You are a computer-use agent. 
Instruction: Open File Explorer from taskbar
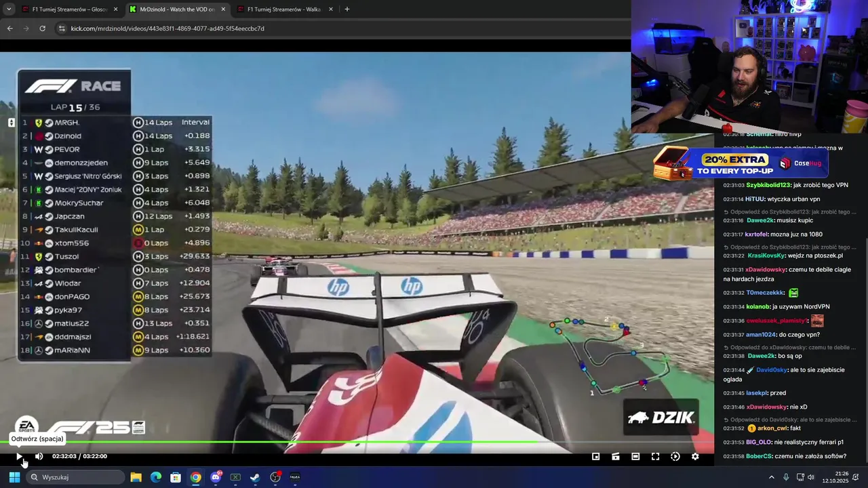(x=136, y=477)
